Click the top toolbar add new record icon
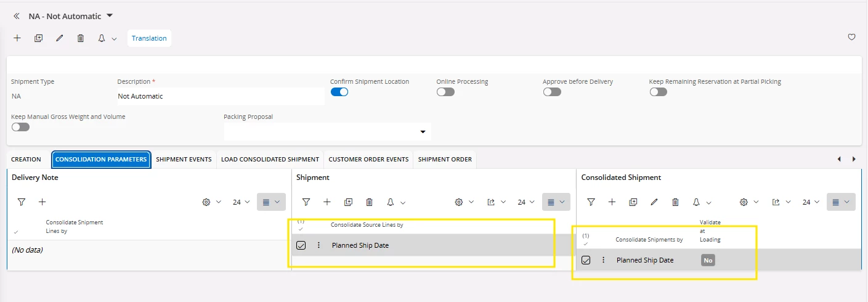Screen dimensions: 868x302 17,38
